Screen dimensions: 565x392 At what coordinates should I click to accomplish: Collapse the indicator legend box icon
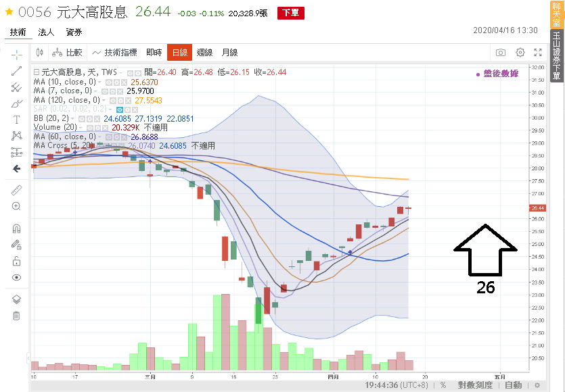click(x=37, y=72)
